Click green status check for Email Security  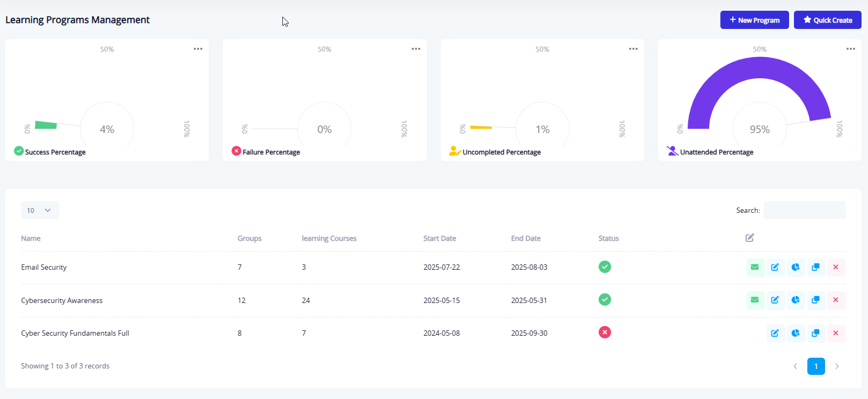click(604, 267)
